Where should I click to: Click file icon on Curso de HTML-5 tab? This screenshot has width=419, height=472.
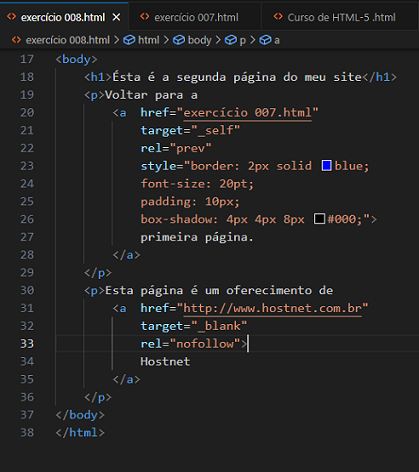[x=278, y=17]
